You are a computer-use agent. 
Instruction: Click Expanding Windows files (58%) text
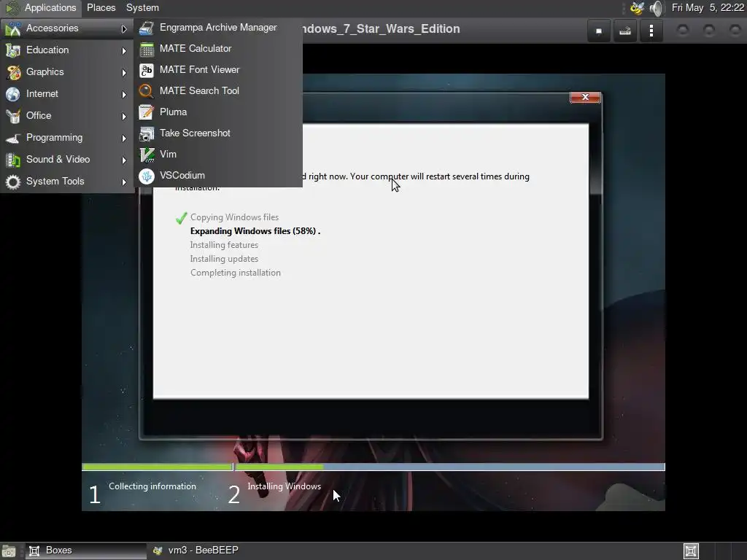tap(255, 231)
